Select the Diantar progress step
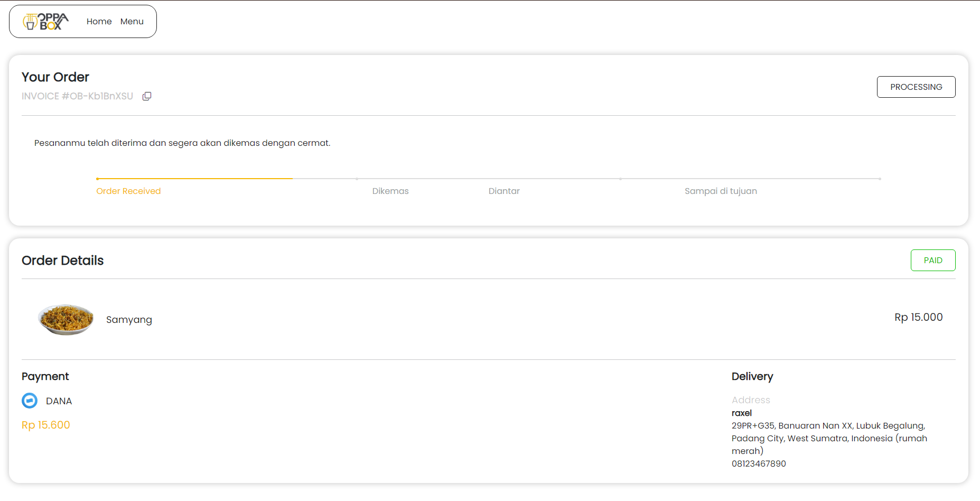This screenshot has width=980, height=501. coord(504,191)
